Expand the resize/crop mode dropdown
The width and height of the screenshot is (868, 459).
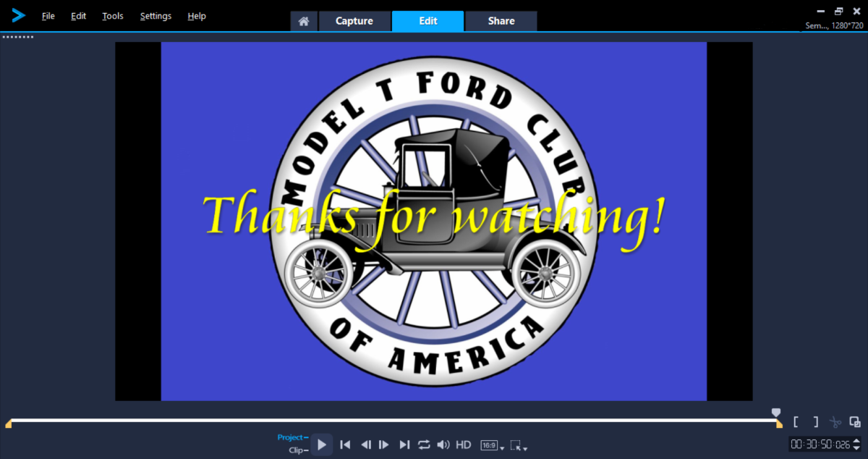(x=518, y=445)
